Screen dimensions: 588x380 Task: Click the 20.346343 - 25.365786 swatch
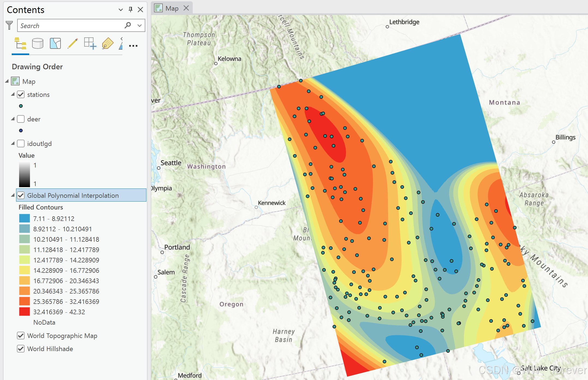[x=25, y=291]
